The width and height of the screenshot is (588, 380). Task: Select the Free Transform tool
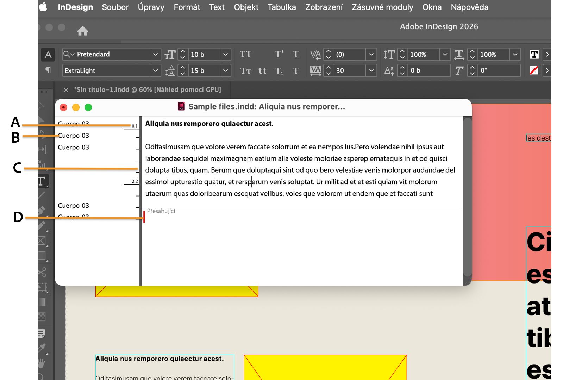point(42,287)
